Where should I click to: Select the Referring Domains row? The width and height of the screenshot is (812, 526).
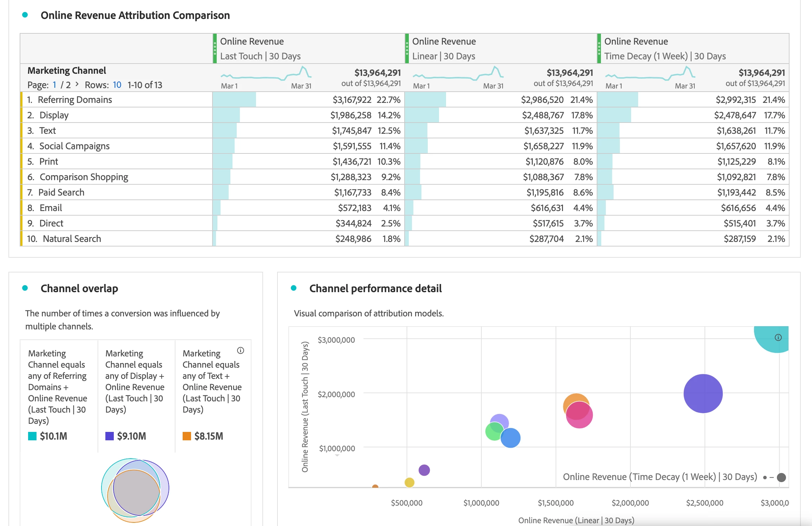point(75,100)
